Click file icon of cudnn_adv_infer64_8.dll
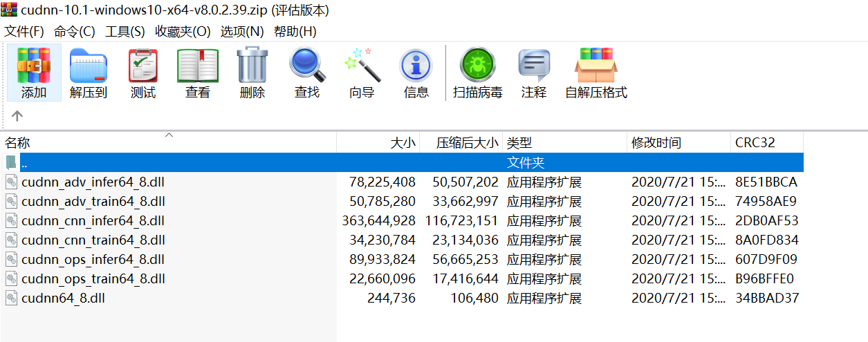This screenshot has height=342, width=868. click(11, 182)
